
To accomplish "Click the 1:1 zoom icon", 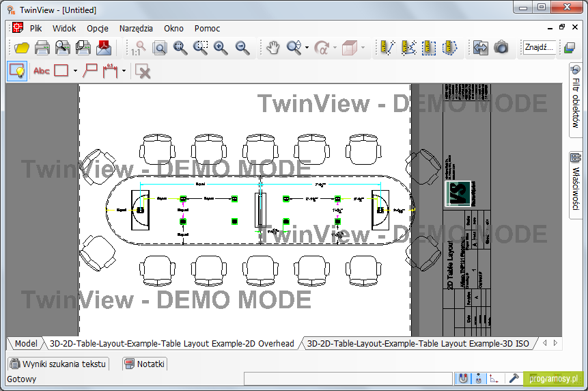I will 139,48.
